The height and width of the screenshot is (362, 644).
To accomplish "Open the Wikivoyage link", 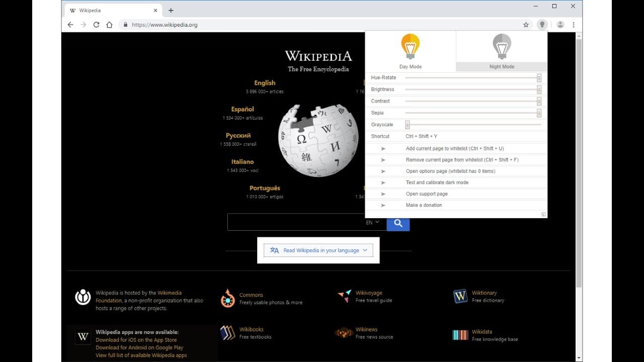I will click(x=369, y=293).
